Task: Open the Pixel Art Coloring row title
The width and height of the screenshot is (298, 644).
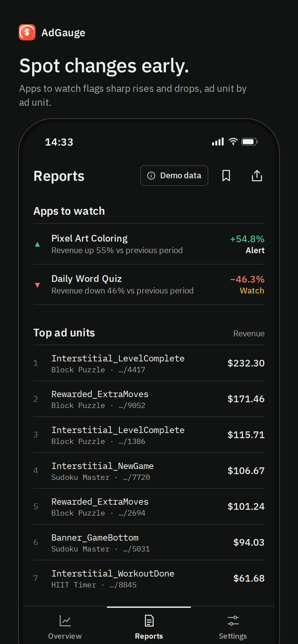Action: click(x=89, y=238)
